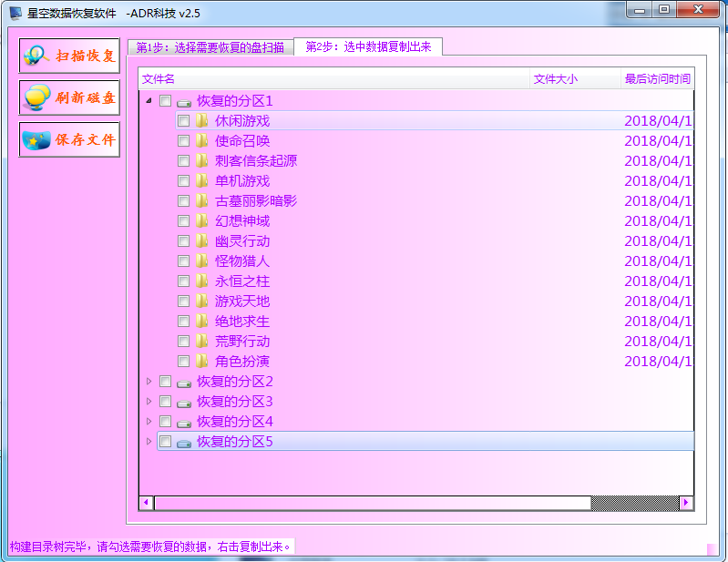The width and height of the screenshot is (728, 562).
Task: Tick the 永恒之柱 folder checkbox
Action: point(183,281)
